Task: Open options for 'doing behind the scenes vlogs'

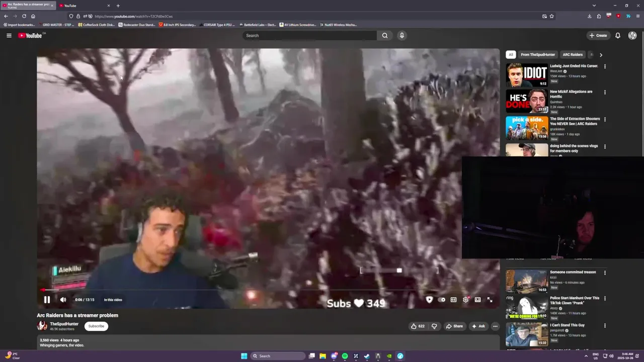Action: point(605,147)
